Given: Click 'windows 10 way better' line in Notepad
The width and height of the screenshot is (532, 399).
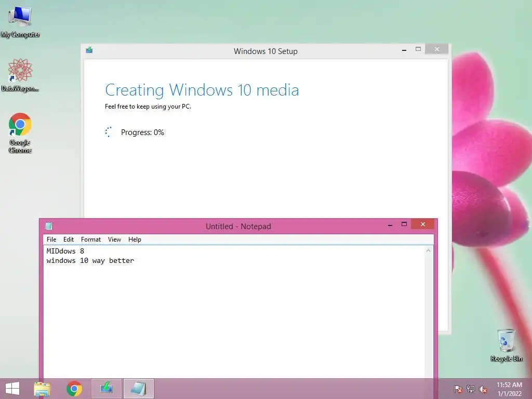Looking at the screenshot, I should (x=90, y=261).
